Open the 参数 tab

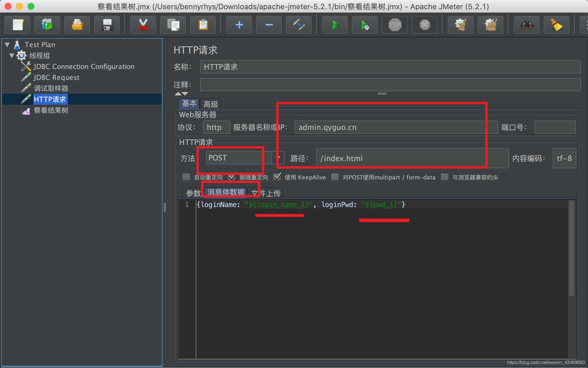pyautogui.click(x=193, y=193)
